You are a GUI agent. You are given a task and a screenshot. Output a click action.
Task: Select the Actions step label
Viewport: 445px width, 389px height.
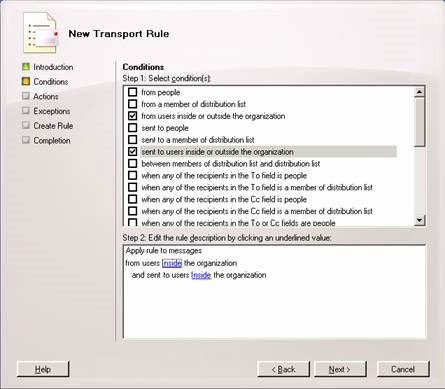pyautogui.click(x=46, y=96)
